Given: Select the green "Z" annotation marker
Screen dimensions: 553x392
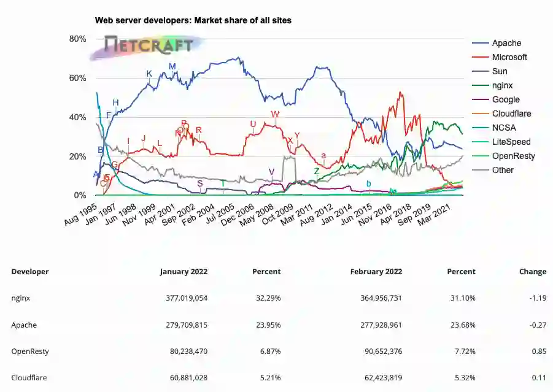Looking at the screenshot, I should (317, 171).
